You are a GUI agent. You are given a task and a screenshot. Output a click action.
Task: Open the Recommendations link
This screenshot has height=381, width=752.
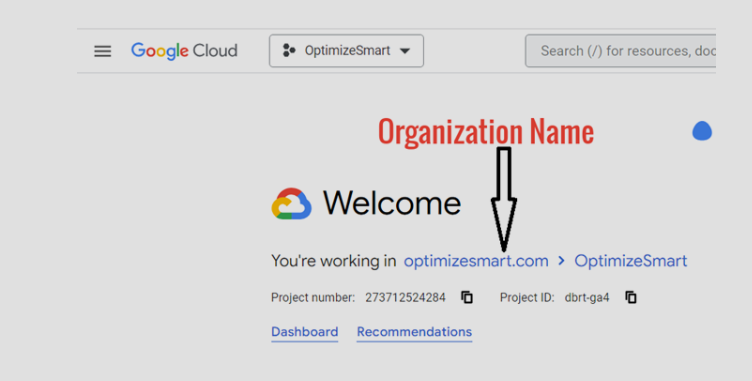coord(414,332)
